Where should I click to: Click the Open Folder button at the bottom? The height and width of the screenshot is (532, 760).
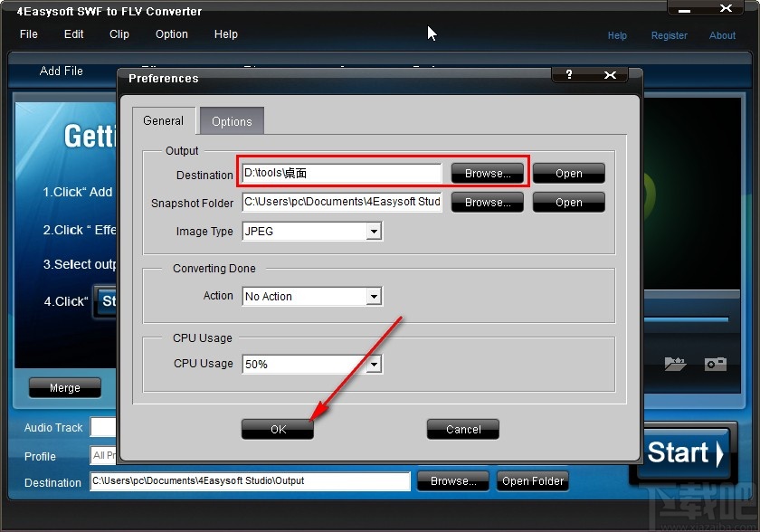[x=532, y=480]
